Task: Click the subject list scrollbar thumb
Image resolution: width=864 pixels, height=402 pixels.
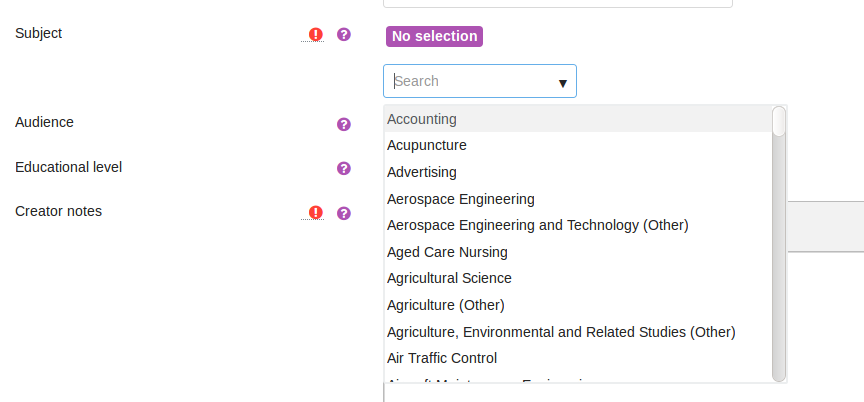Action: tap(779, 121)
